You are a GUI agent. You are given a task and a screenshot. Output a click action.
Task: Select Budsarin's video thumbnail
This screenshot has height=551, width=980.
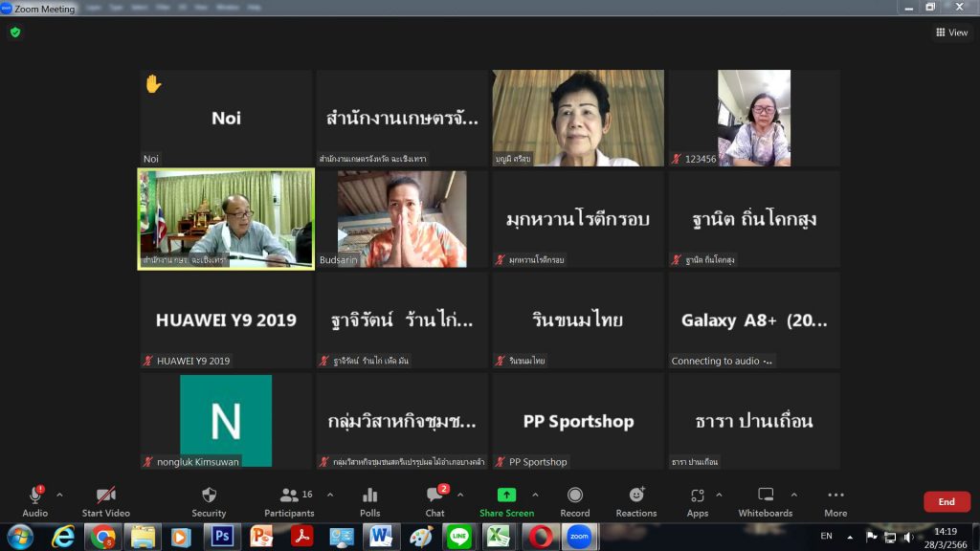click(x=402, y=219)
